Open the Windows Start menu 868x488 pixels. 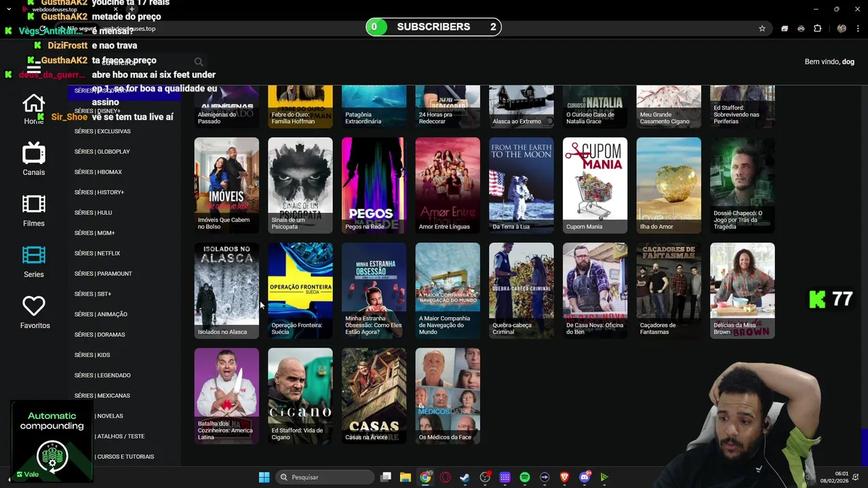tap(264, 477)
